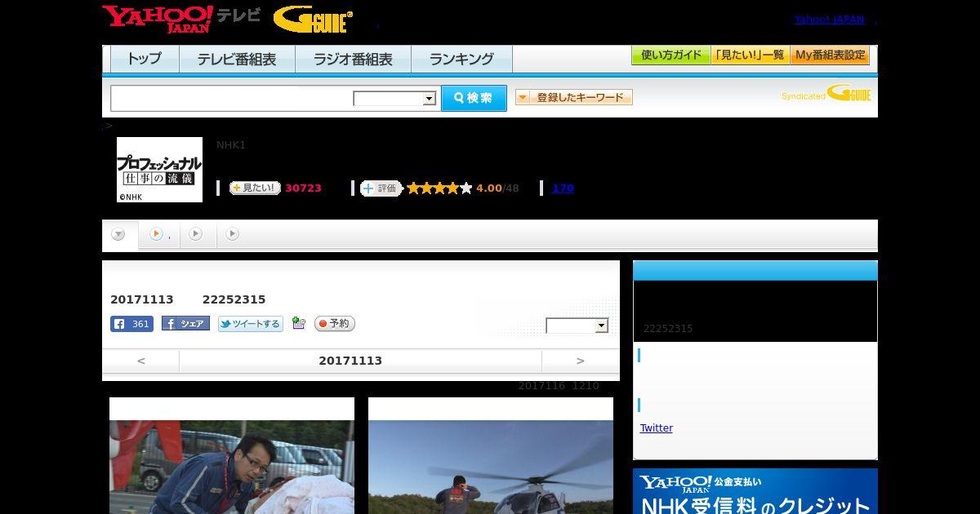Open the helicopter photo thumbnail
This screenshot has width=980, height=514.
tap(491, 467)
